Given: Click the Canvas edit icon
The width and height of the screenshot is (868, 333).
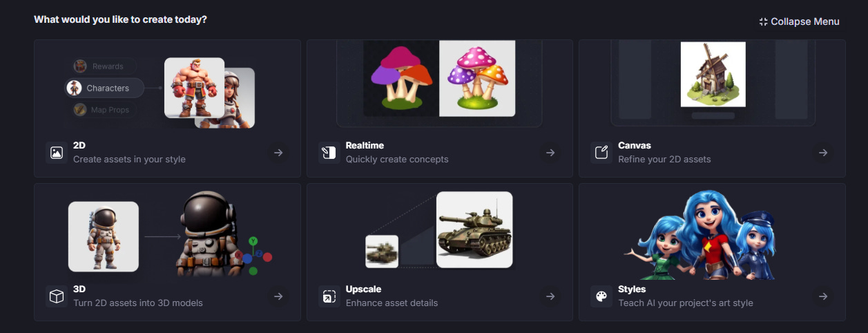Looking at the screenshot, I should tap(601, 153).
